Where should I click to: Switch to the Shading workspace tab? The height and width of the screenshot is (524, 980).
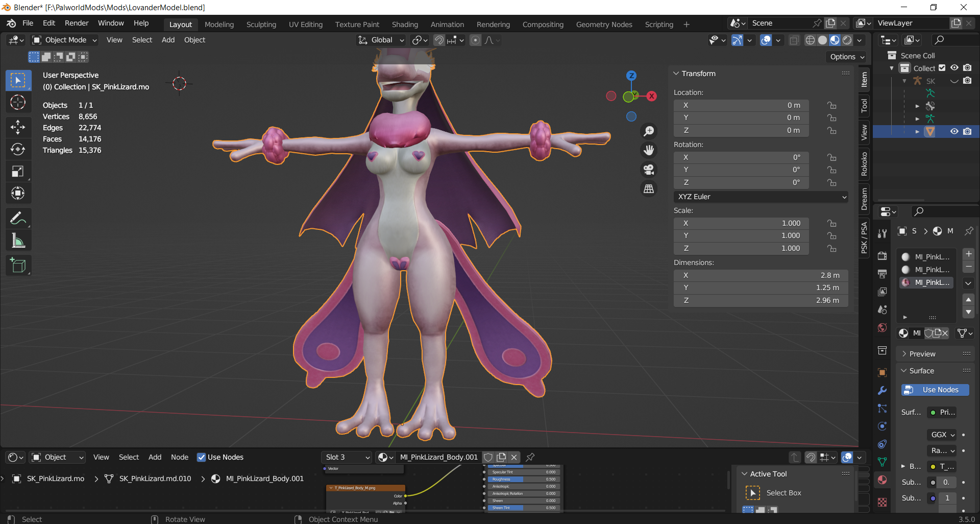coord(405,25)
